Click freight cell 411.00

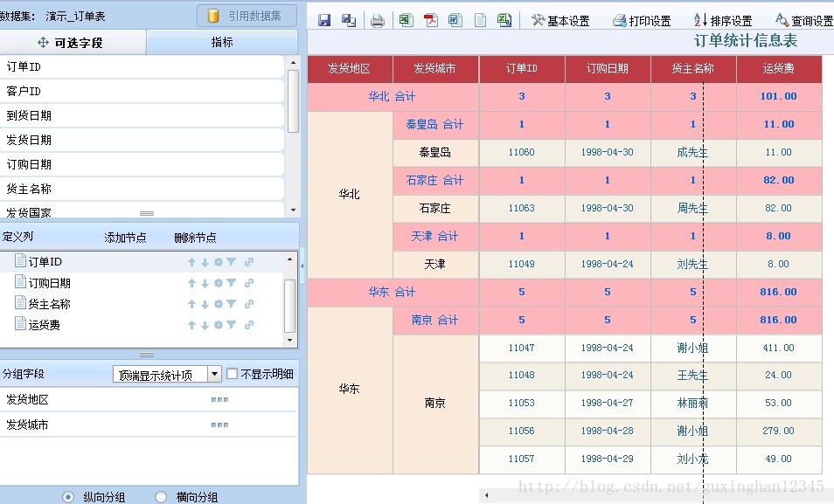779,349
